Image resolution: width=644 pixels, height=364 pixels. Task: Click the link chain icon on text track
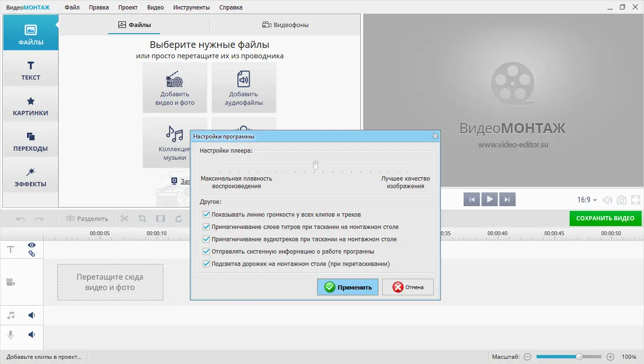[x=32, y=254]
